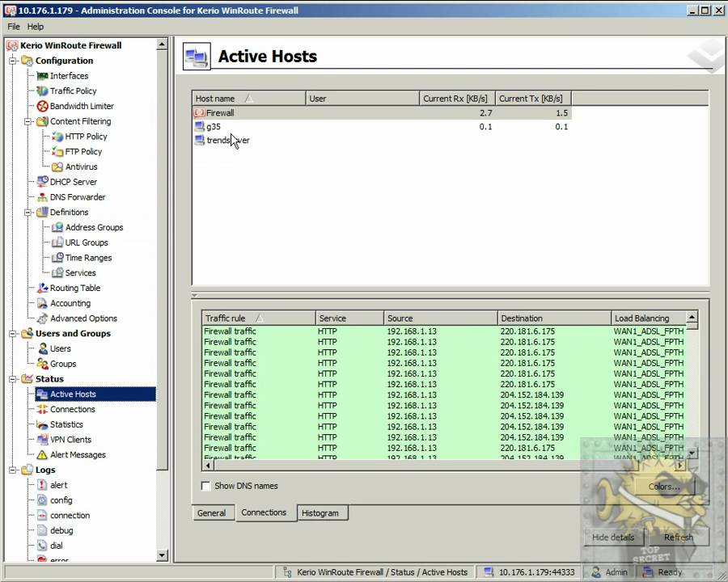Image resolution: width=728 pixels, height=582 pixels.
Task: Collapse the Definitions node
Action: pos(28,213)
